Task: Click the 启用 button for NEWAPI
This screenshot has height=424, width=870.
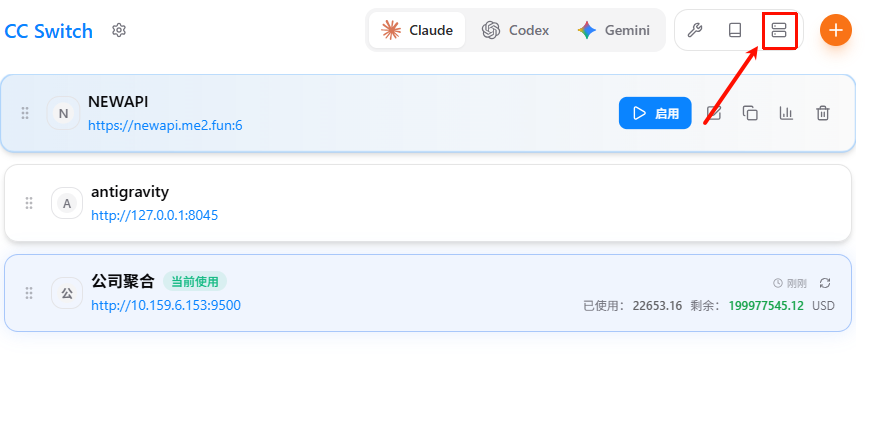Action: click(655, 113)
